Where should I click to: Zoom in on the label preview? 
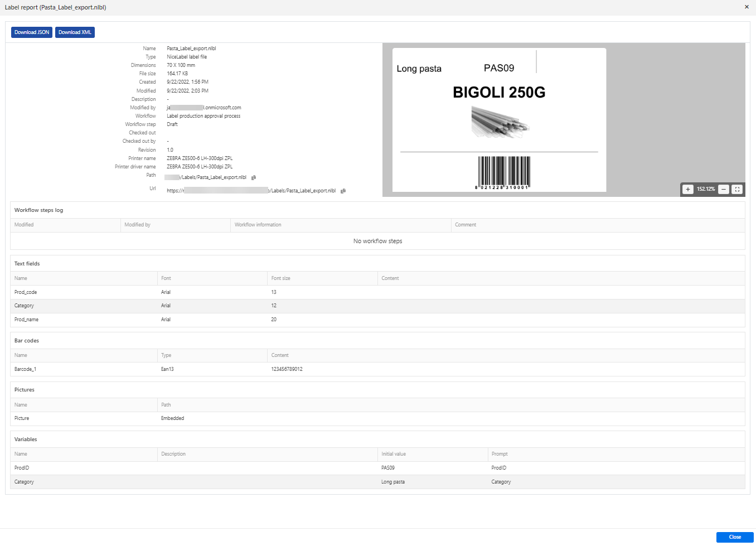click(688, 190)
